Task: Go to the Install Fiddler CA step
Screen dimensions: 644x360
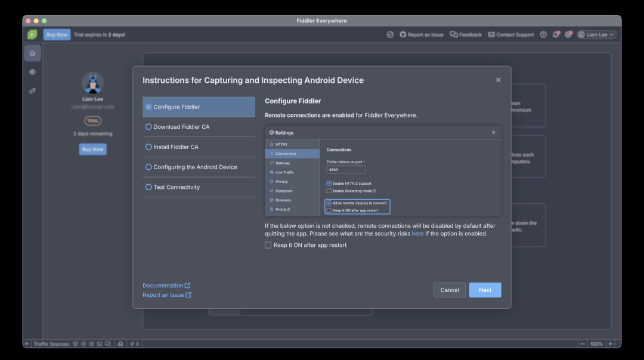Action: pyautogui.click(x=176, y=147)
